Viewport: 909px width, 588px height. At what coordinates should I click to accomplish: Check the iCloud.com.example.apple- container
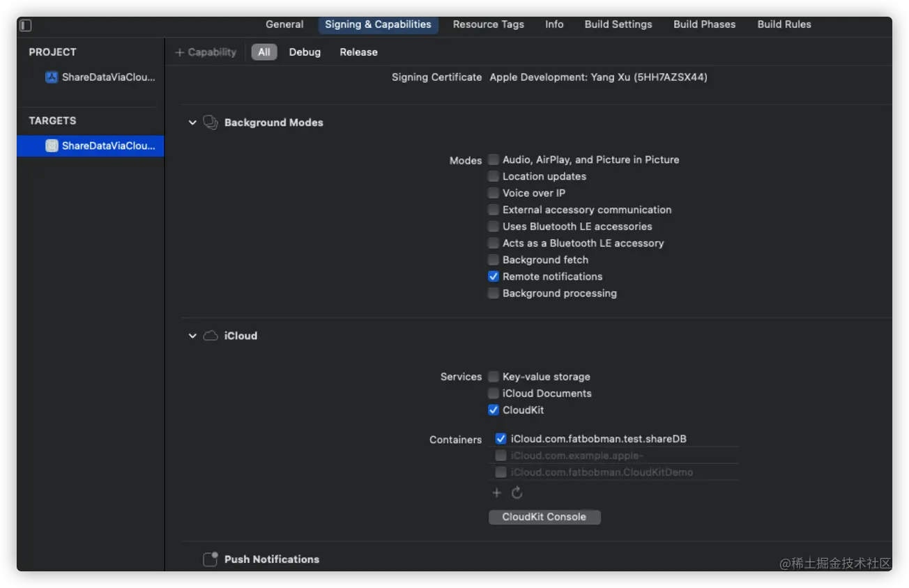[501, 456]
